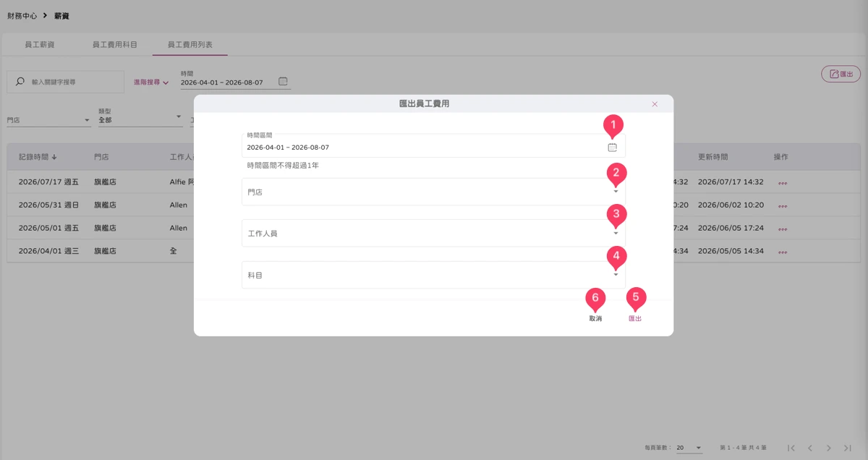Click the 操作 column header
Image resolution: width=868 pixels, height=460 pixels.
781,157
